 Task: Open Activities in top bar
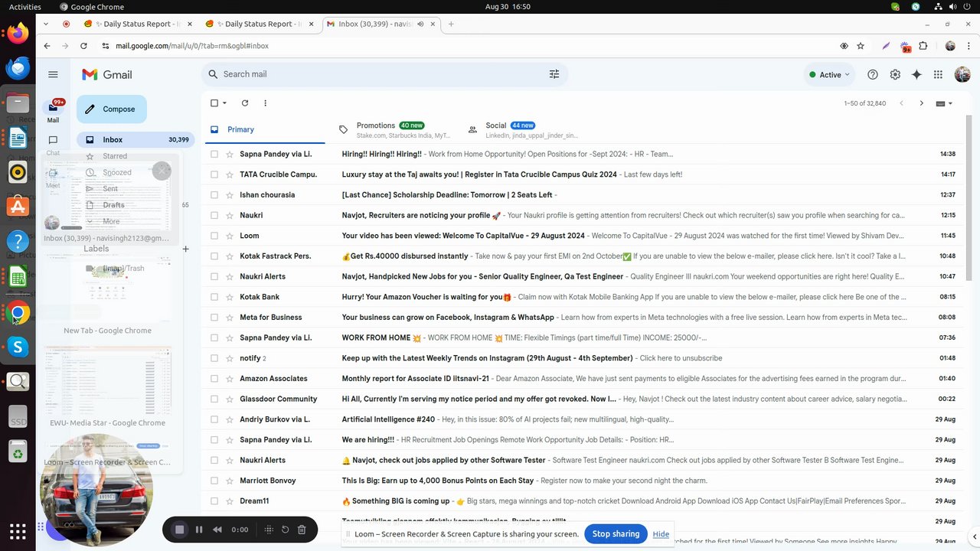coord(25,7)
